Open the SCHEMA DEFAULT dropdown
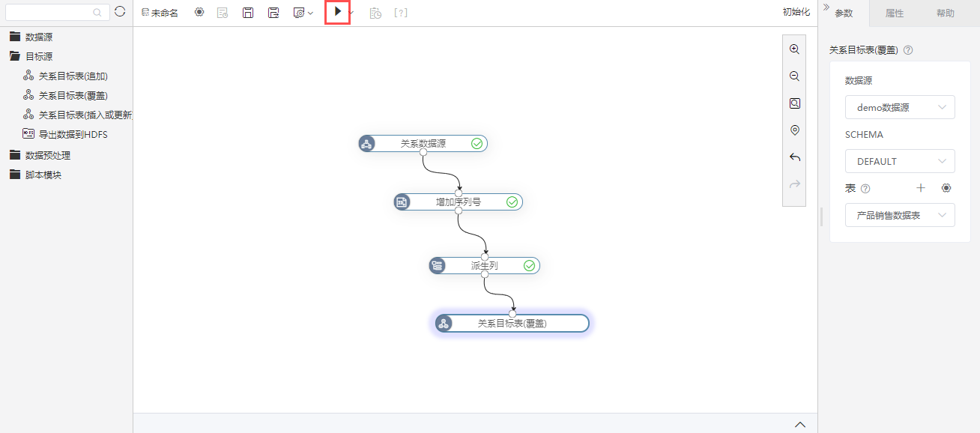The height and width of the screenshot is (433, 980). coord(900,161)
